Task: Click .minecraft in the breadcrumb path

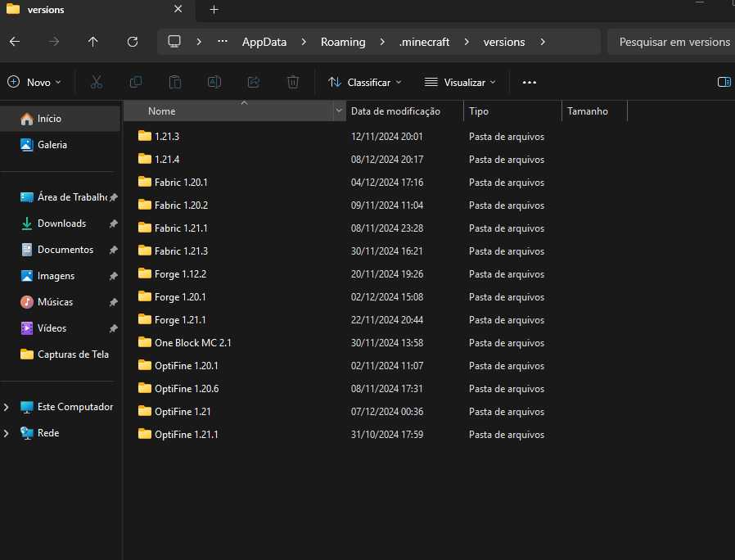Action: (424, 42)
